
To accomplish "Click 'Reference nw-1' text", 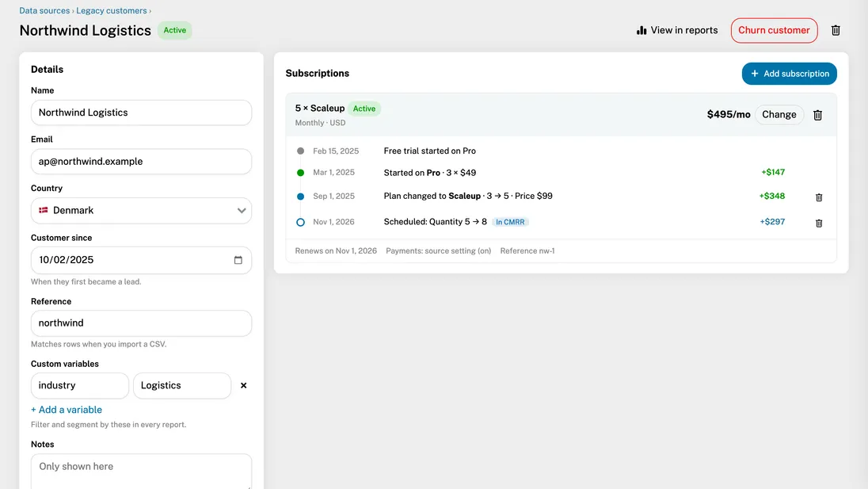I will pos(527,251).
